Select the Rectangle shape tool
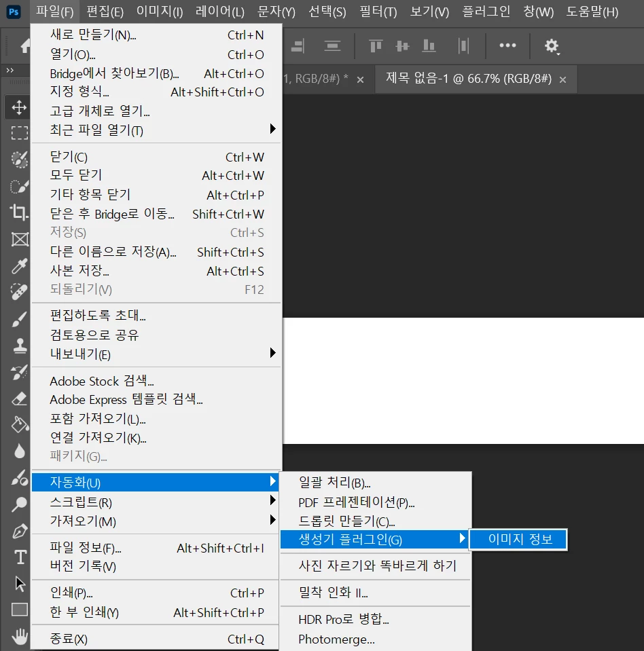Screen dimensions: 644x651 click(20, 610)
